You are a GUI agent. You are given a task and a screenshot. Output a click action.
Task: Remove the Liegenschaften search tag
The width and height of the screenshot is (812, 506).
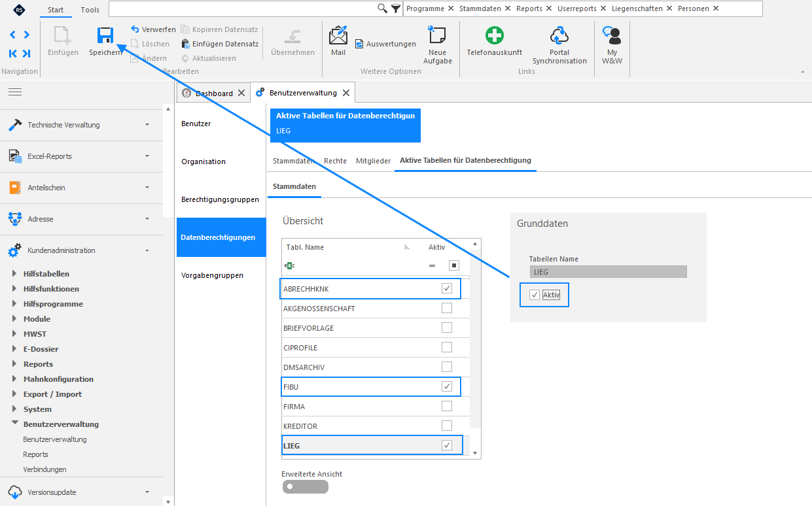click(669, 8)
